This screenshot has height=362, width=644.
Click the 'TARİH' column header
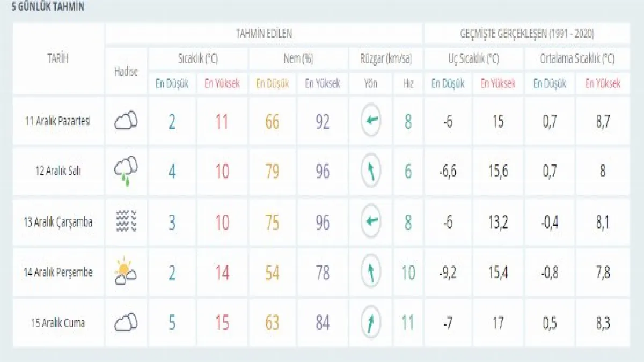[x=58, y=58]
